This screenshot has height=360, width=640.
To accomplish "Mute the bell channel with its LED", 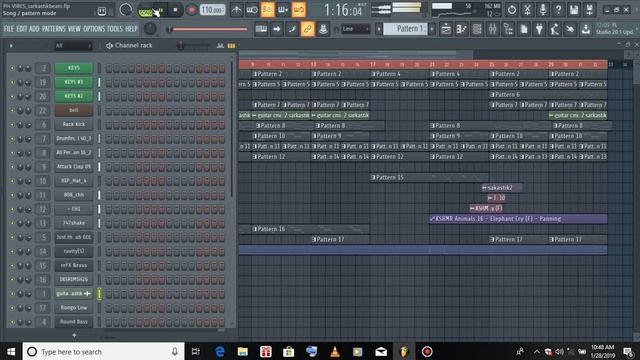I will (x=12, y=110).
